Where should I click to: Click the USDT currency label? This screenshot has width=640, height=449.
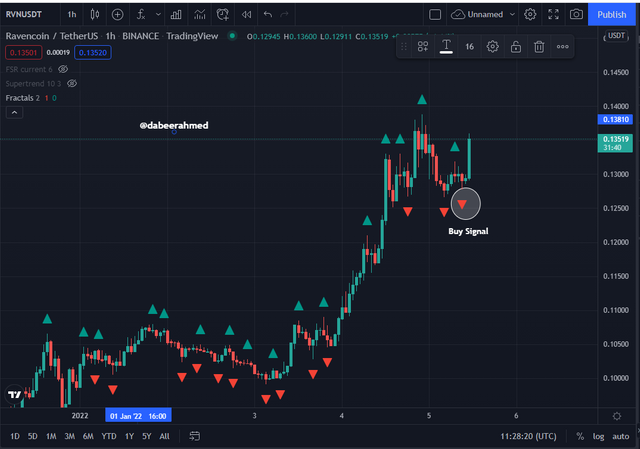[616, 36]
